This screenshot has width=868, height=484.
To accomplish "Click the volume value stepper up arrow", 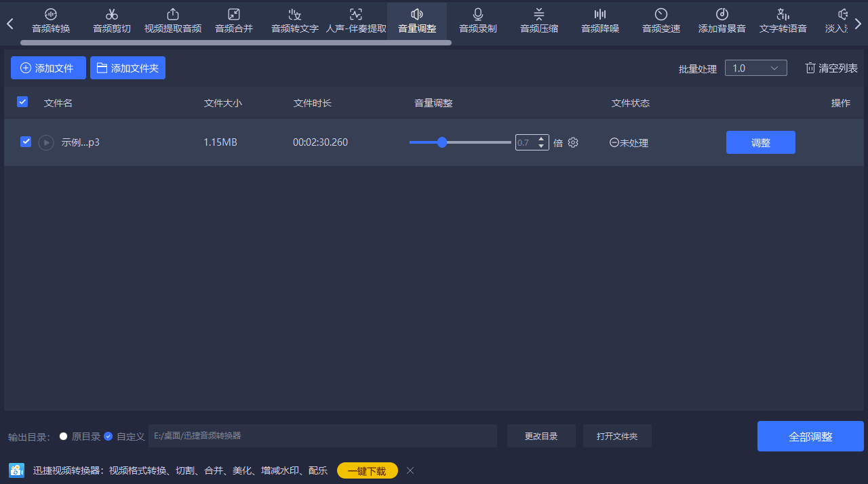I will [540, 139].
